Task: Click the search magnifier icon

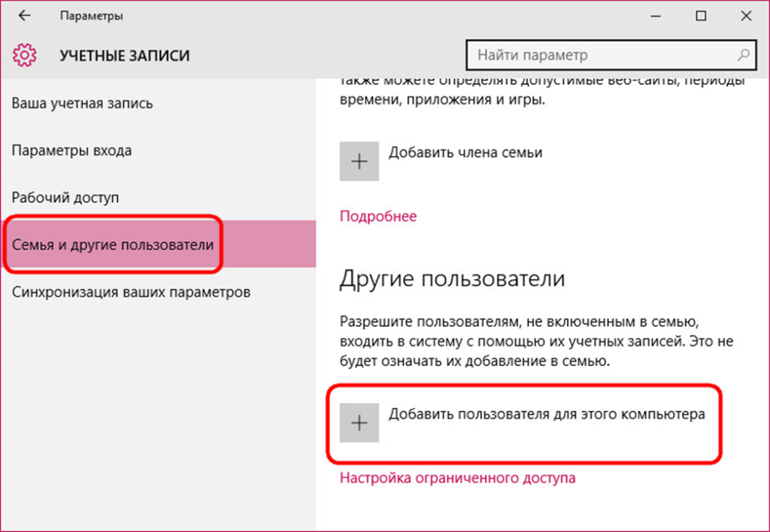Action: [x=744, y=55]
